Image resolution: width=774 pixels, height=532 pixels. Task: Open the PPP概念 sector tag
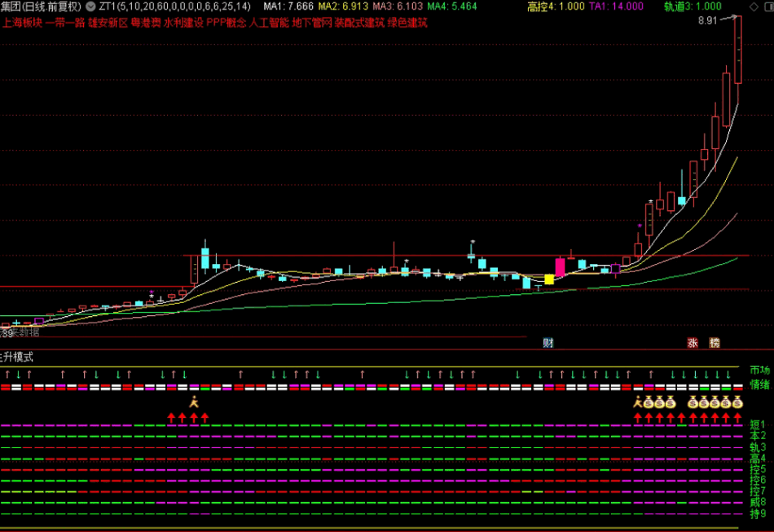[226, 23]
